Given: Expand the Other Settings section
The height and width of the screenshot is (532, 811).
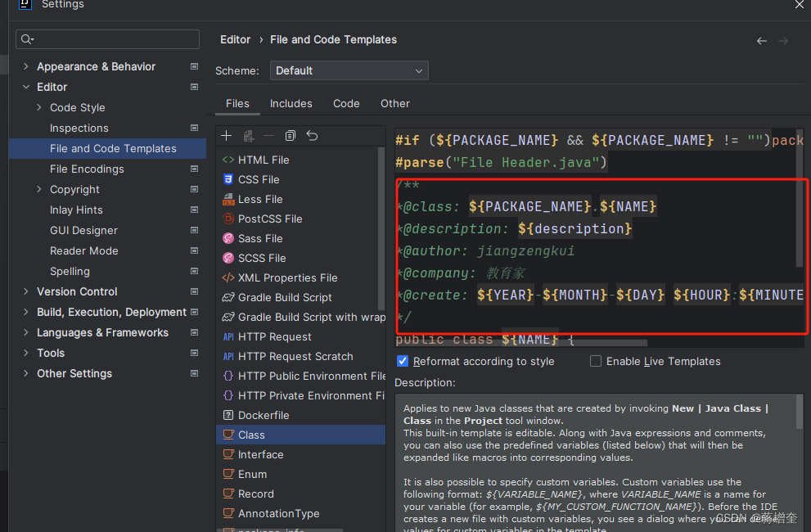Looking at the screenshot, I should point(26,373).
